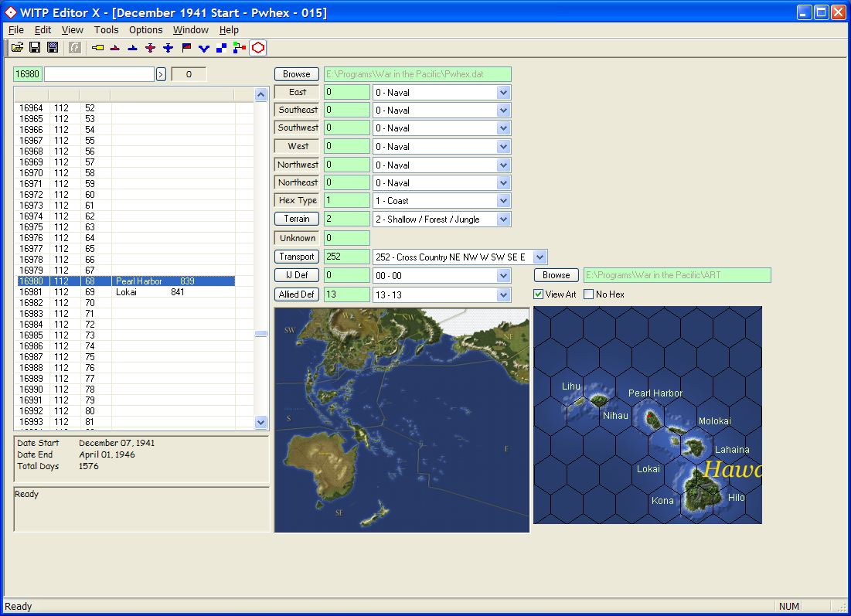Screen dimensions: 851x616
Task: Select the Lokai row 16981 in list
Action: (x=127, y=292)
